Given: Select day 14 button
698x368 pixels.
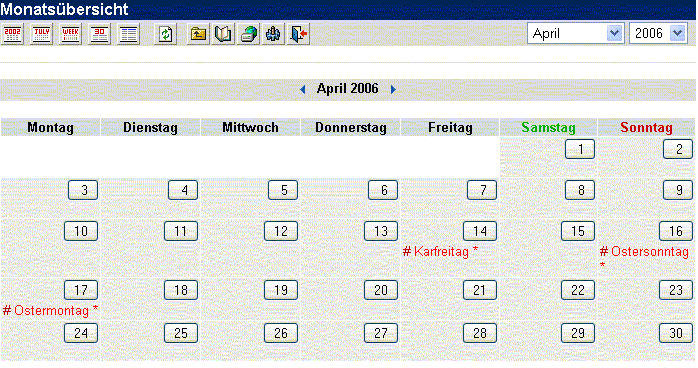Looking at the screenshot, I should pyautogui.click(x=480, y=231).
